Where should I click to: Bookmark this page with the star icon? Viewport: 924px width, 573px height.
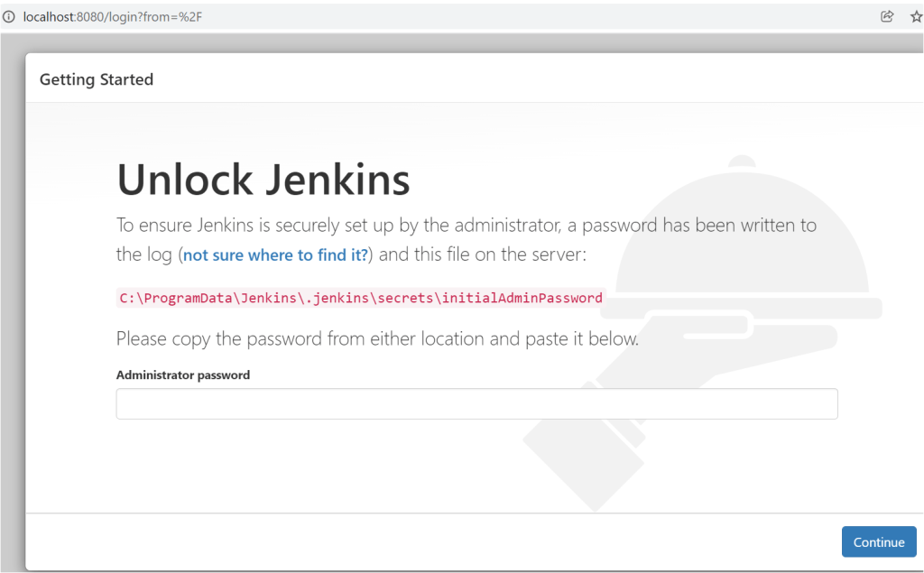coord(916,16)
